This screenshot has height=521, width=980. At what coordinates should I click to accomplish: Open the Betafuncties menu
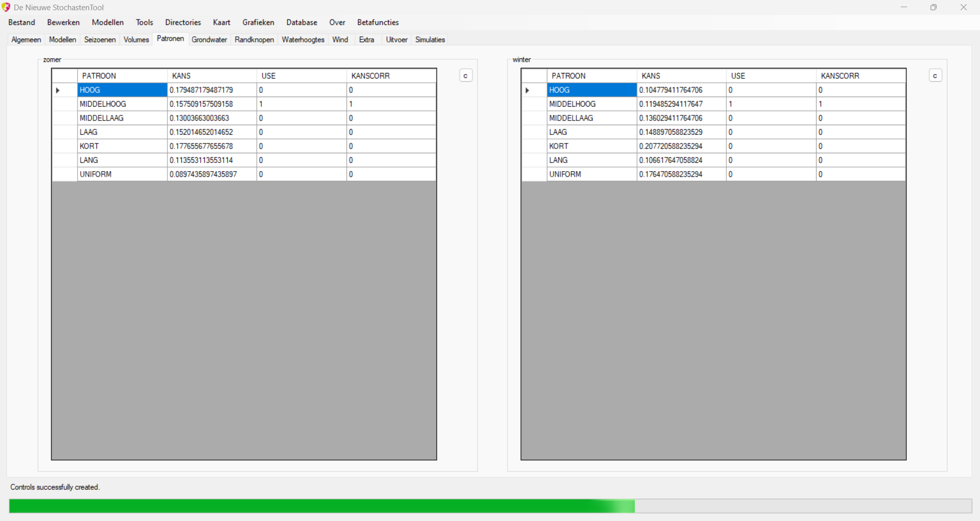pos(378,22)
